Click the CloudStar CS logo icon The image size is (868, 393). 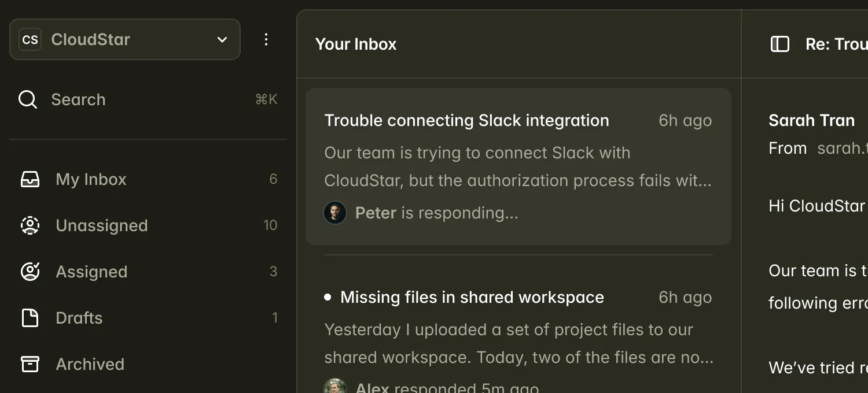(x=30, y=39)
